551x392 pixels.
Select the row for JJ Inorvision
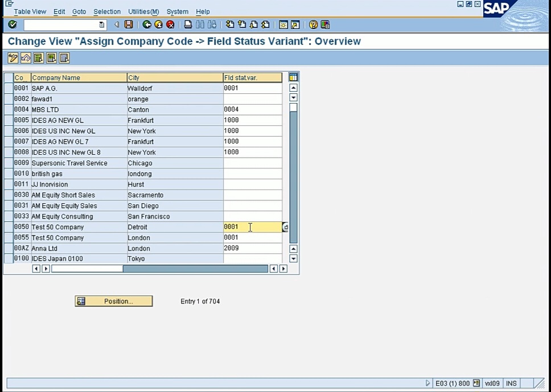click(9, 184)
